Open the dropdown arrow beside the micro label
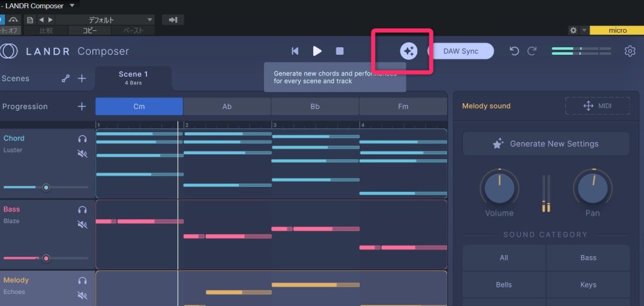 (584, 30)
